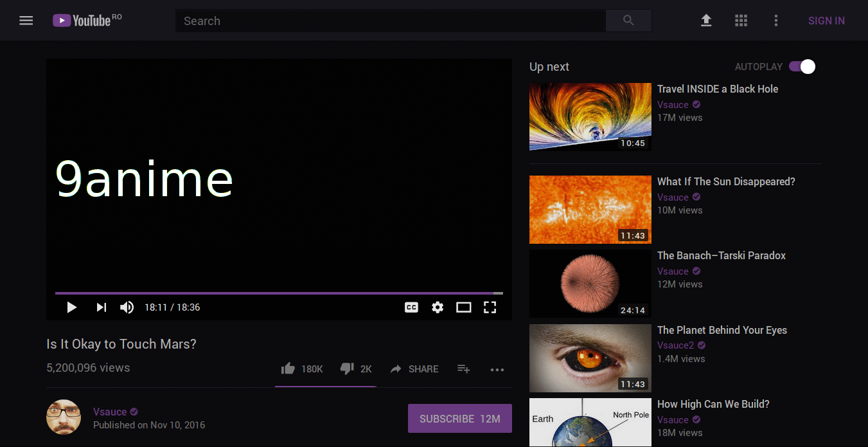
Task: Open the YouTube apps grid
Action: point(741,21)
